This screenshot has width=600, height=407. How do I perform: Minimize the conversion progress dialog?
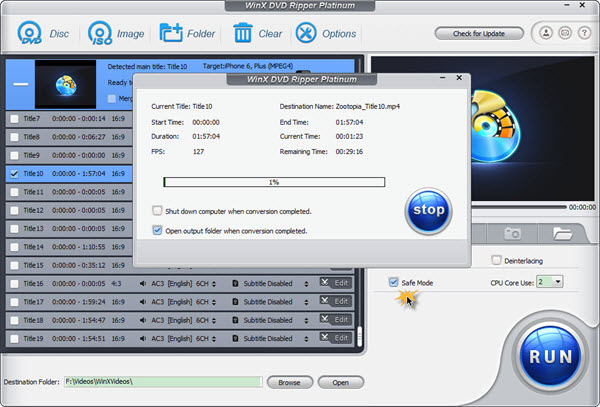coord(443,78)
